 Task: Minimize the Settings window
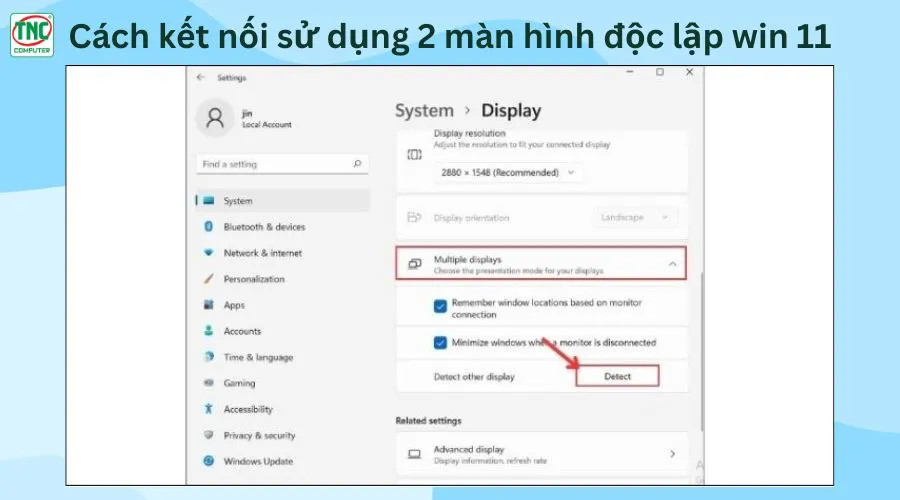pyautogui.click(x=630, y=72)
